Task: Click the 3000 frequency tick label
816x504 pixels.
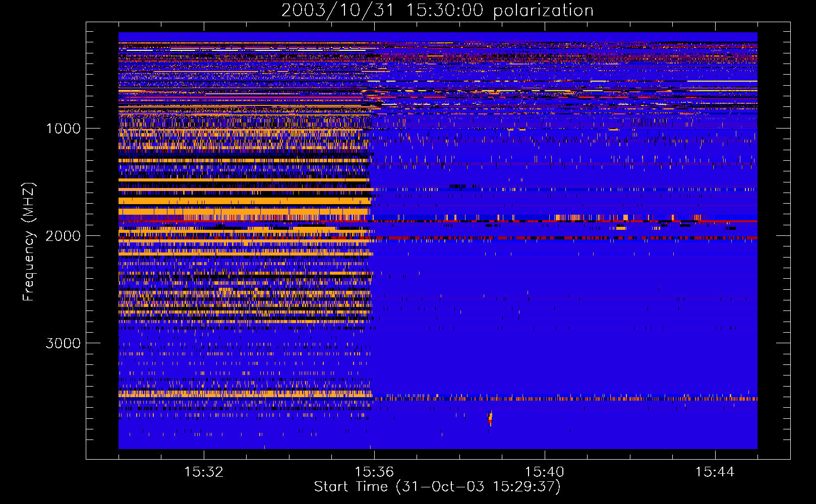Action: point(63,343)
